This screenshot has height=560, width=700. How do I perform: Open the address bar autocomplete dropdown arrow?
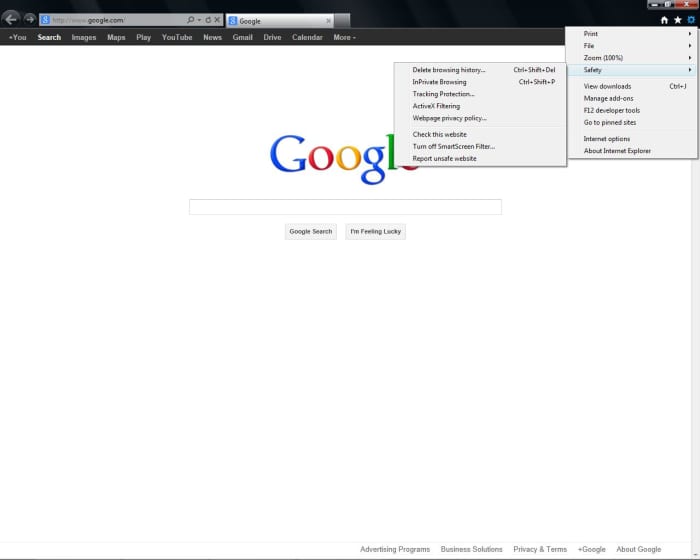(x=199, y=20)
